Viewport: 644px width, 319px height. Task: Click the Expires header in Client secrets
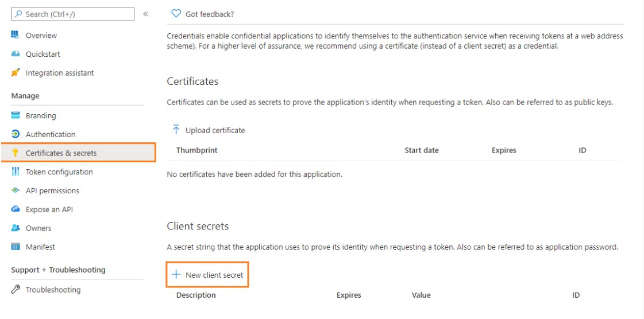[x=349, y=295]
